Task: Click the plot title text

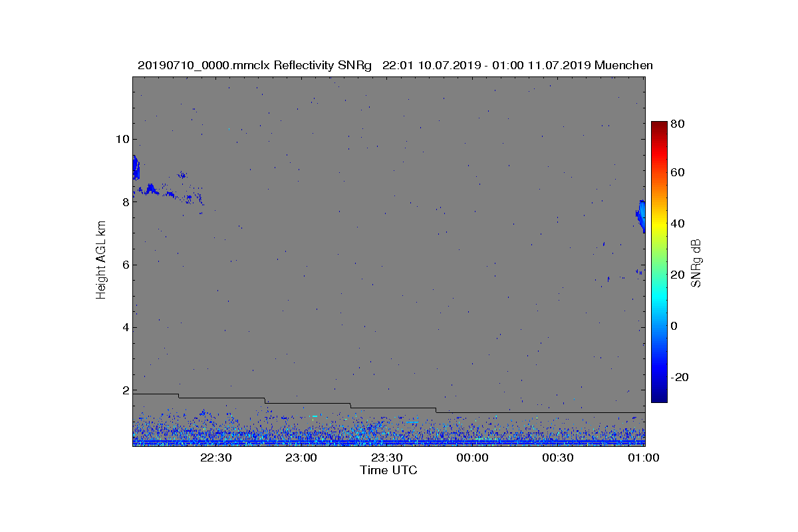Action: click(395, 65)
